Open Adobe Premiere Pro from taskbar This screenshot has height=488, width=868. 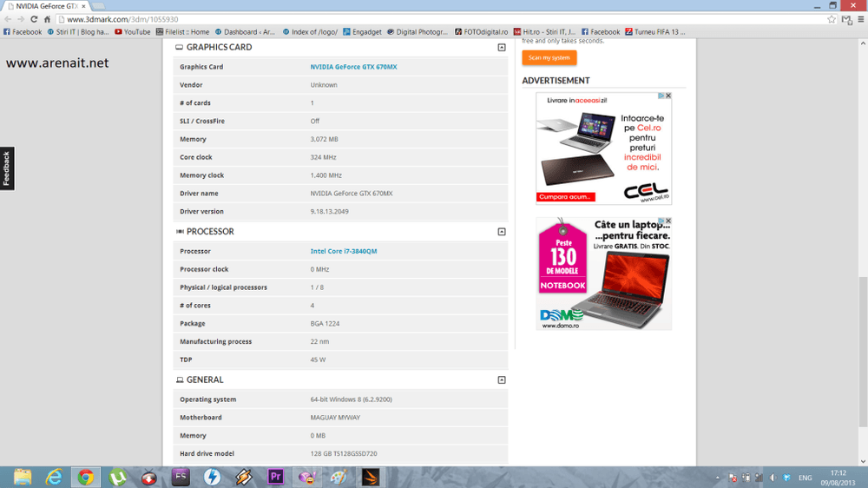pyautogui.click(x=275, y=477)
